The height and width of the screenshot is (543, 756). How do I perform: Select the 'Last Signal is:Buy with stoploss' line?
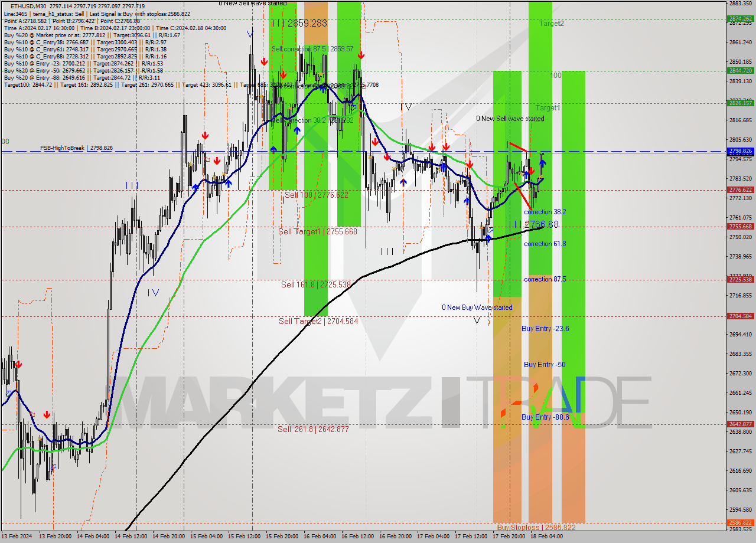[140, 13]
